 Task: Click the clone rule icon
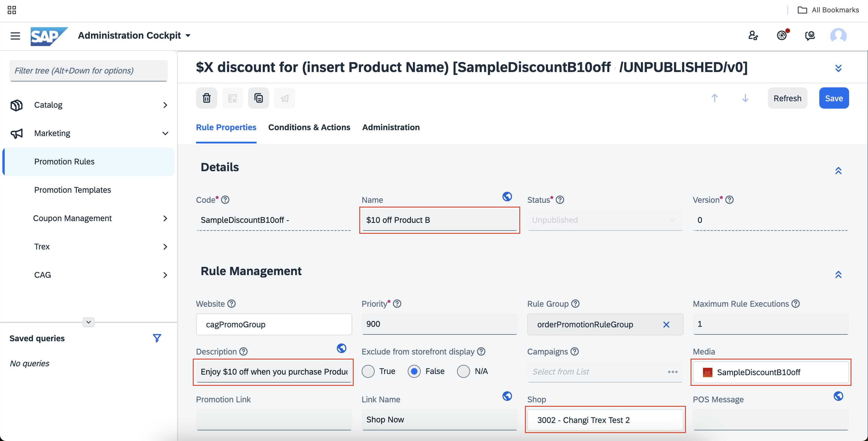point(258,98)
